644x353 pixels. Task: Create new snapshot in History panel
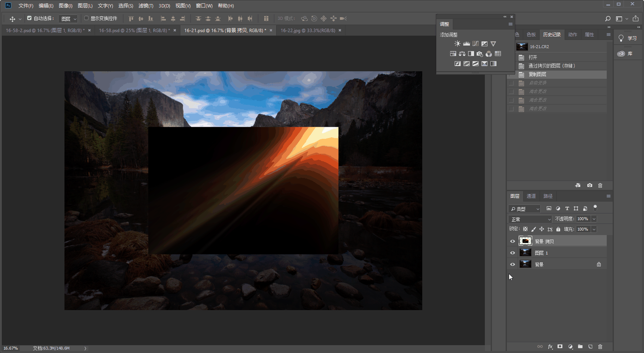590,185
